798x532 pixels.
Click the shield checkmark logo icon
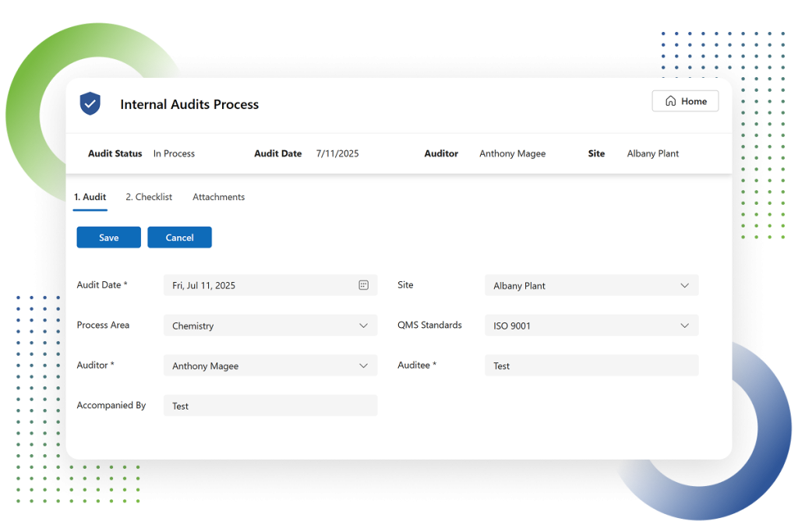pos(90,104)
